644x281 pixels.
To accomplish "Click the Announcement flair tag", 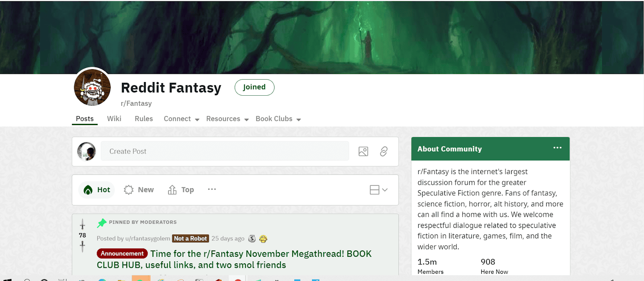I will click(122, 254).
